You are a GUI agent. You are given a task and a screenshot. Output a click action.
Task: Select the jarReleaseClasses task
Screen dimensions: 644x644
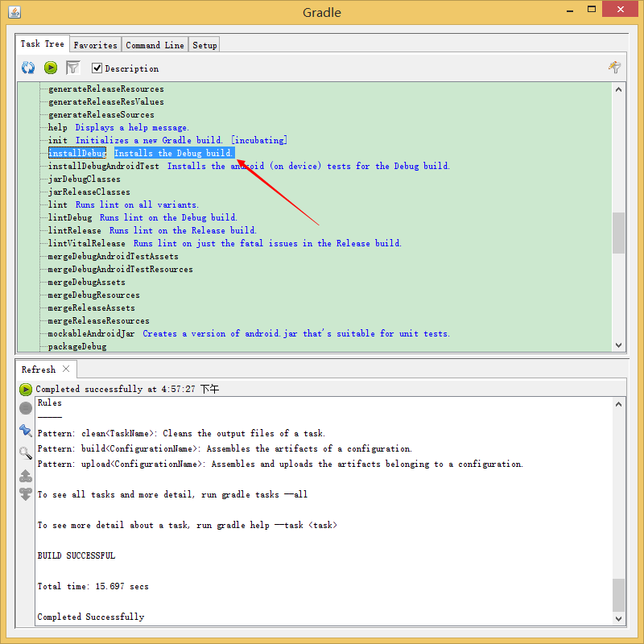(x=89, y=192)
